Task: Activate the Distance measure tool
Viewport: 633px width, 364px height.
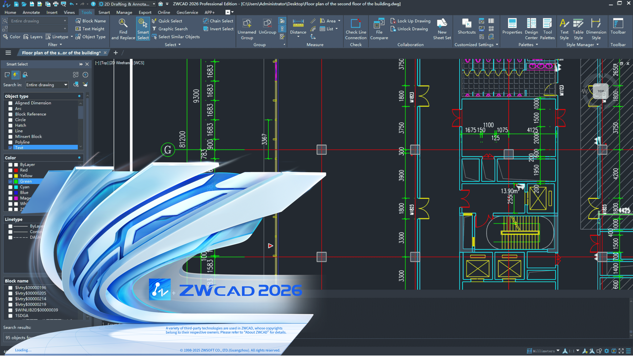Action: pos(298,28)
